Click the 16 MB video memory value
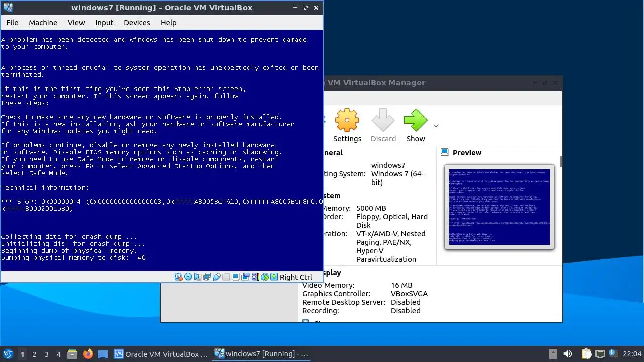The width and height of the screenshot is (644, 362). 401,285
